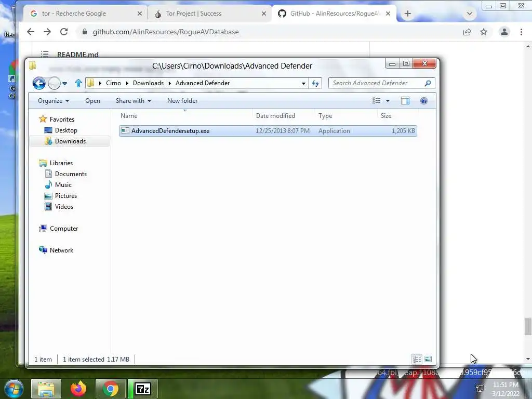
Task: Change your view icon in Explorer
Action: (376, 101)
